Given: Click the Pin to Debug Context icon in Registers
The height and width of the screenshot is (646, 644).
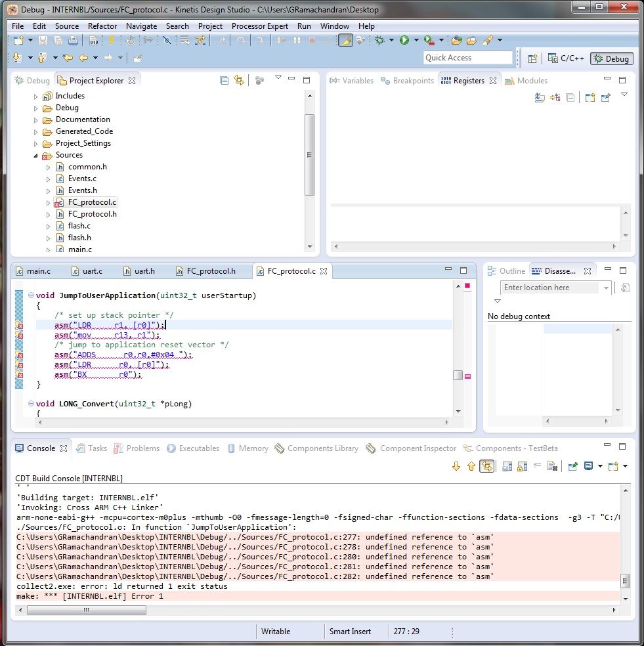Looking at the screenshot, I should pyautogui.click(x=606, y=98).
